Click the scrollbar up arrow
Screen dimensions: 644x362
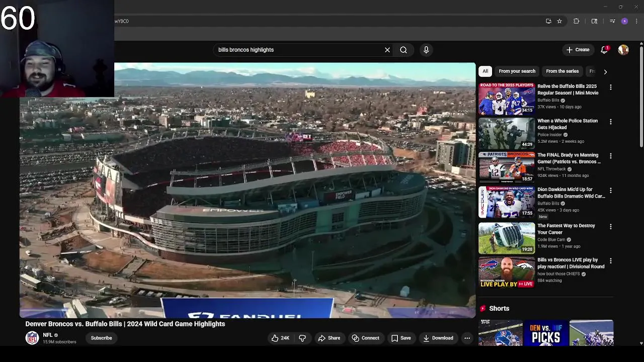point(641,44)
